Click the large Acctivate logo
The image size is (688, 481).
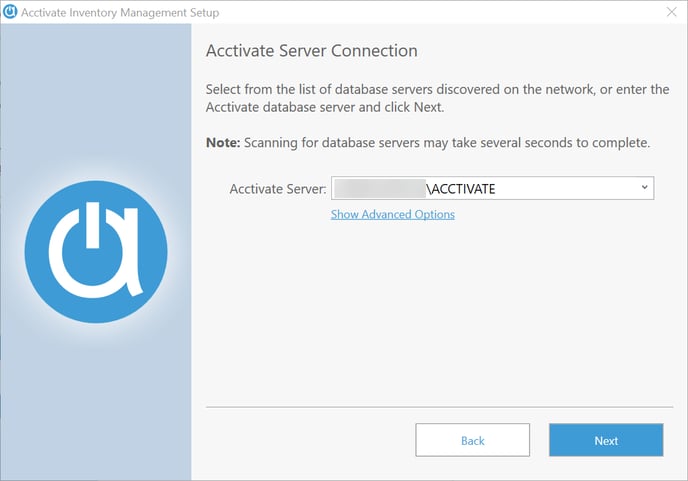pos(96,252)
